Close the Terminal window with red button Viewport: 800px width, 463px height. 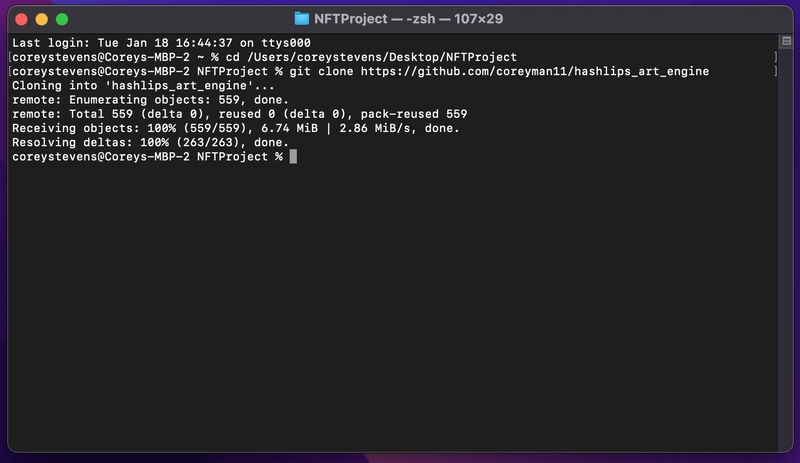(21, 19)
